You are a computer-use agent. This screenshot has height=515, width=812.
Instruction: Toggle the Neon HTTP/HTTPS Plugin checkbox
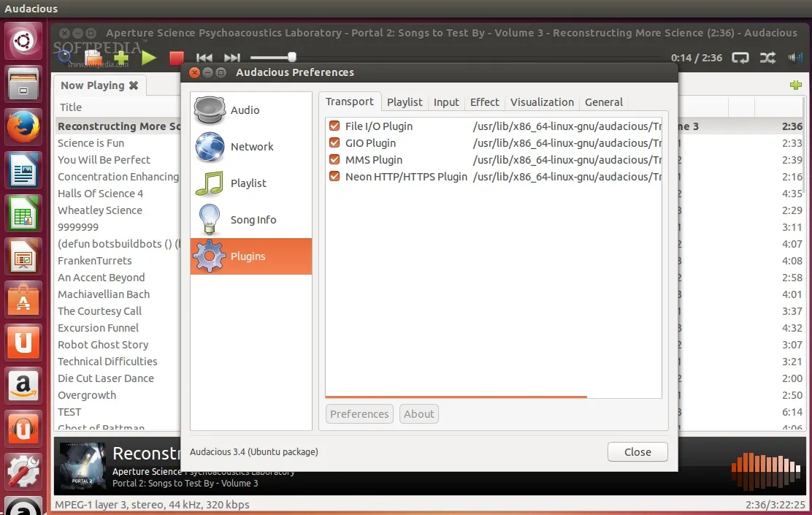[x=334, y=177]
